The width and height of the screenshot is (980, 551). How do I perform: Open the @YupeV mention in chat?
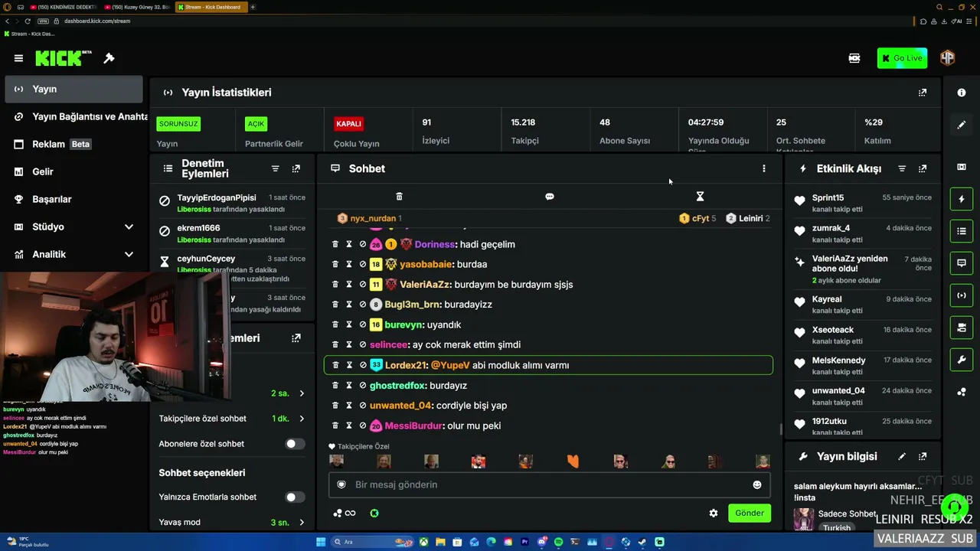[x=450, y=365]
